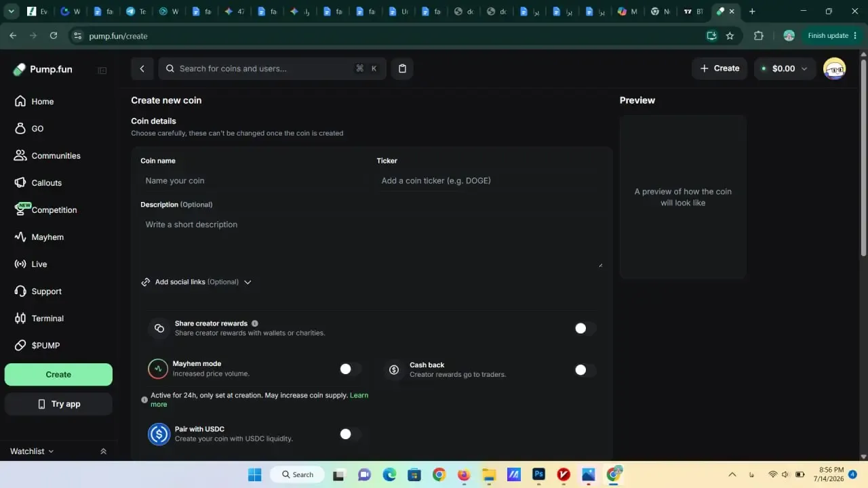Click info icon beside Share creator rewards
The height and width of the screenshot is (488, 868).
(255, 324)
